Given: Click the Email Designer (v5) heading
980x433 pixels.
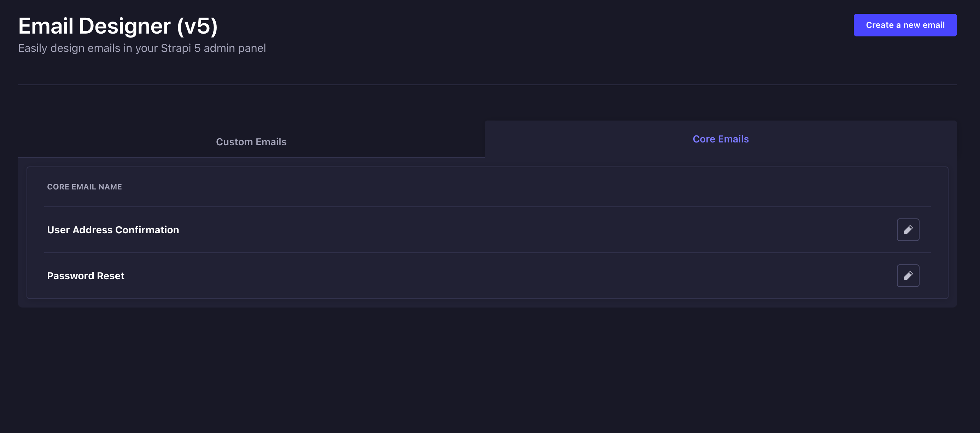Looking at the screenshot, I should 118,26.
